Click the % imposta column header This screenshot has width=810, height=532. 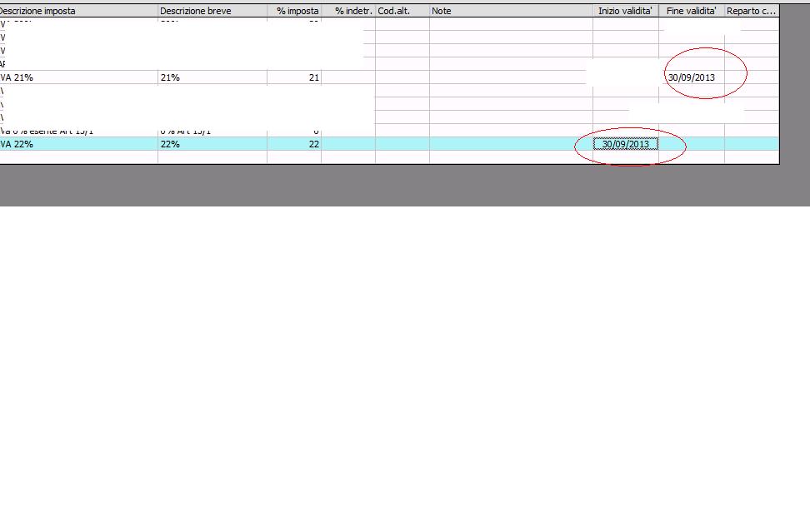coord(294,10)
